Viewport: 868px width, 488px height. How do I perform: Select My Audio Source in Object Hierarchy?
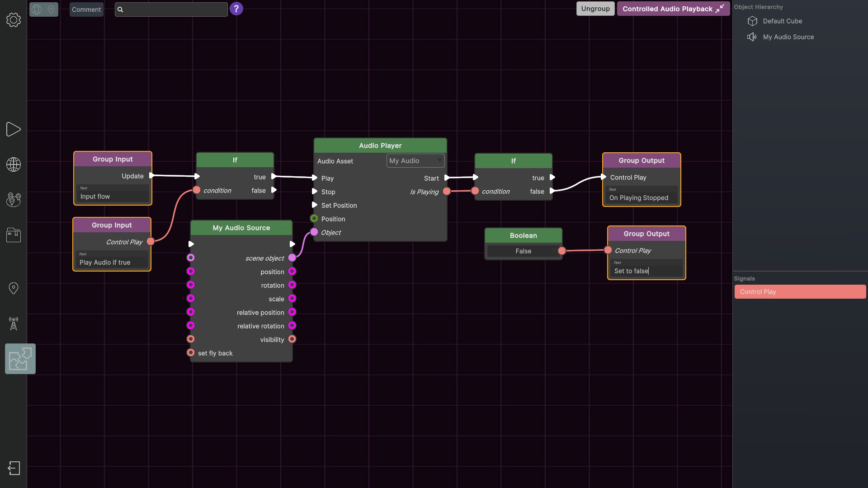pyautogui.click(x=788, y=37)
